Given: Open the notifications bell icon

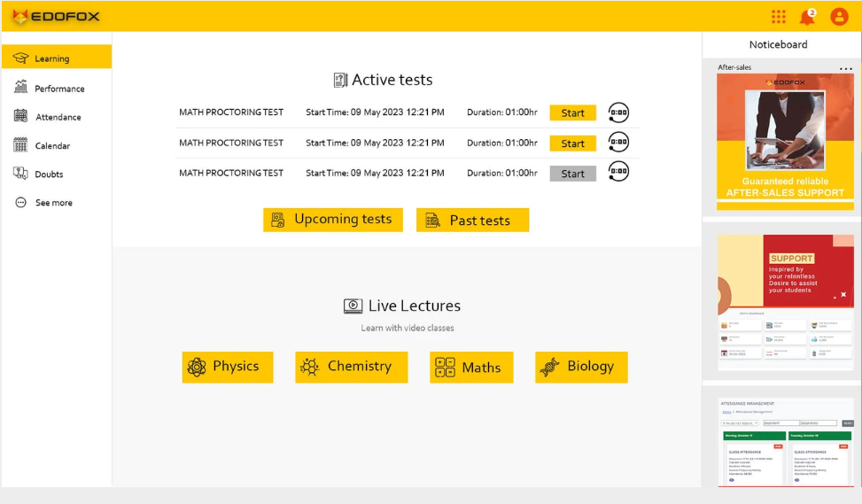Looking at the screenshot, I should click(x=807, y=17).
